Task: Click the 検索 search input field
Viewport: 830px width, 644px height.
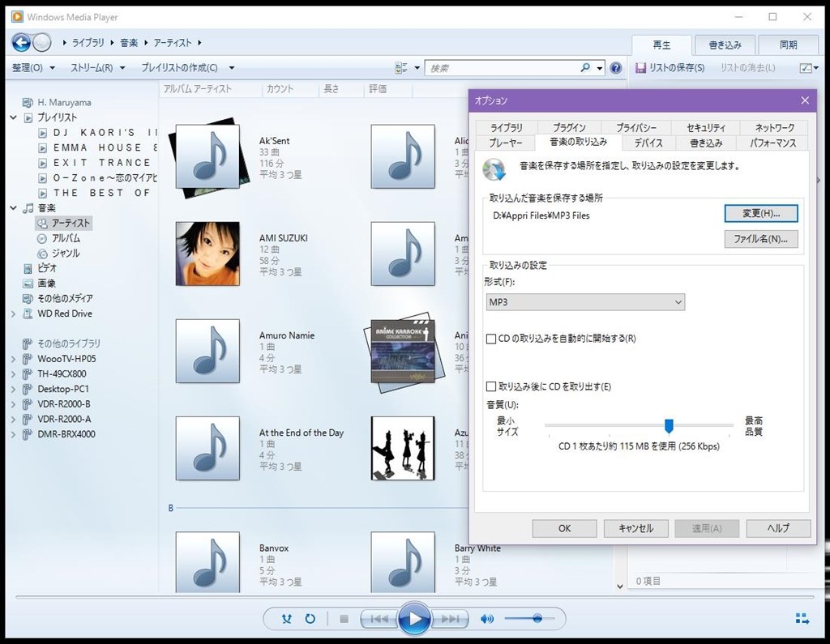Action: coord(502,68)
